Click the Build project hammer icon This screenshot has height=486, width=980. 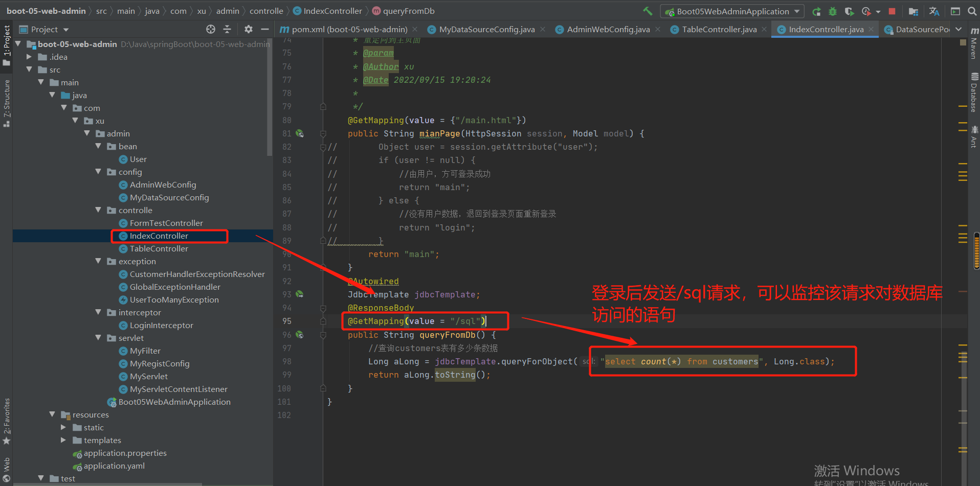point(648,11)
